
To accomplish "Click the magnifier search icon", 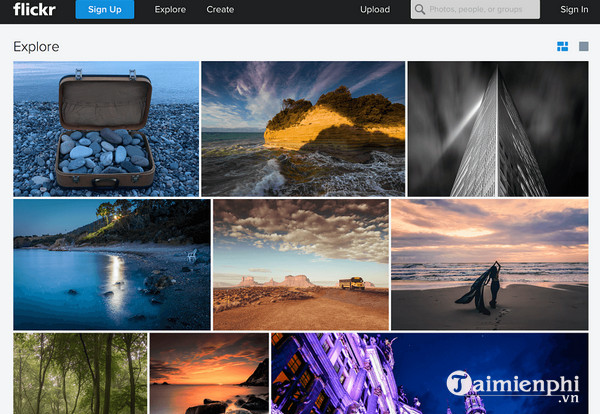I will pyautogui.click(x=420, y=9).
